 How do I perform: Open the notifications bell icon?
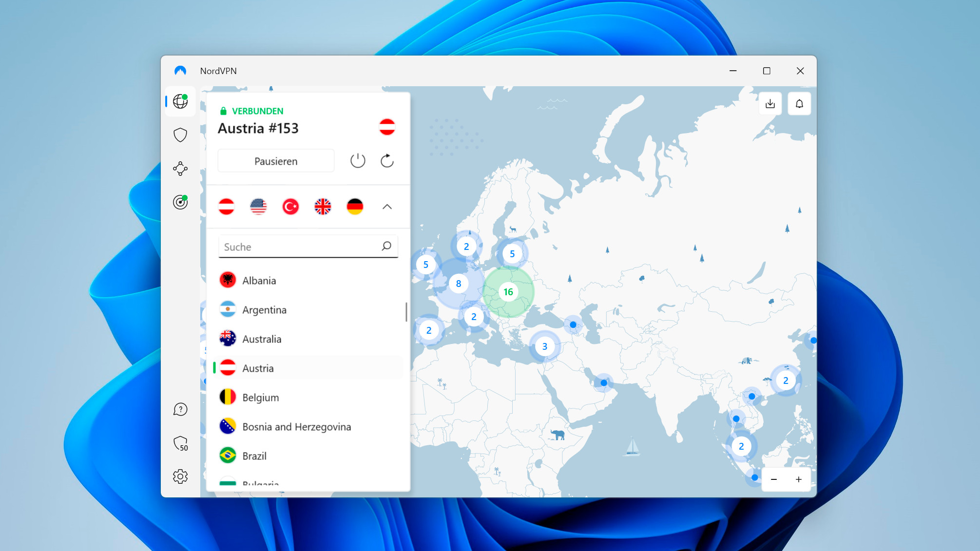(x=799, y=104)
